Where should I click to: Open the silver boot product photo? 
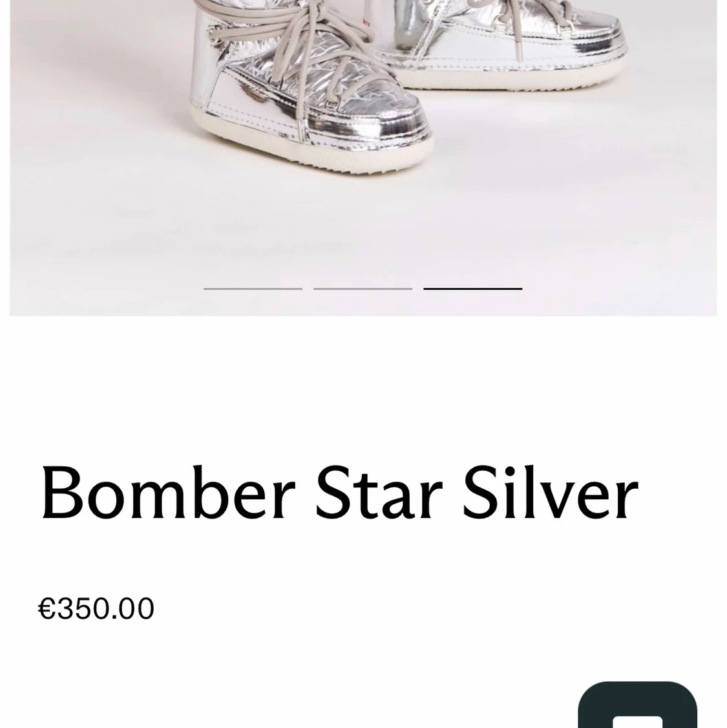363,158
